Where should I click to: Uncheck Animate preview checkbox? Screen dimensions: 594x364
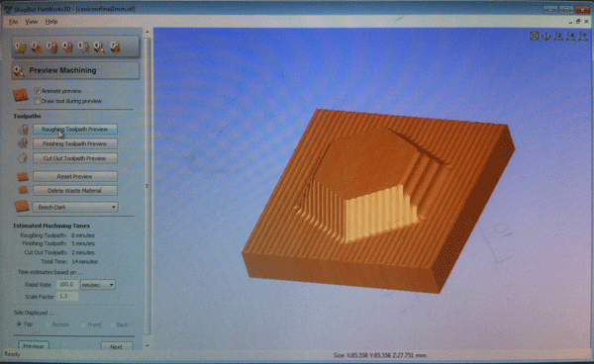38,91
